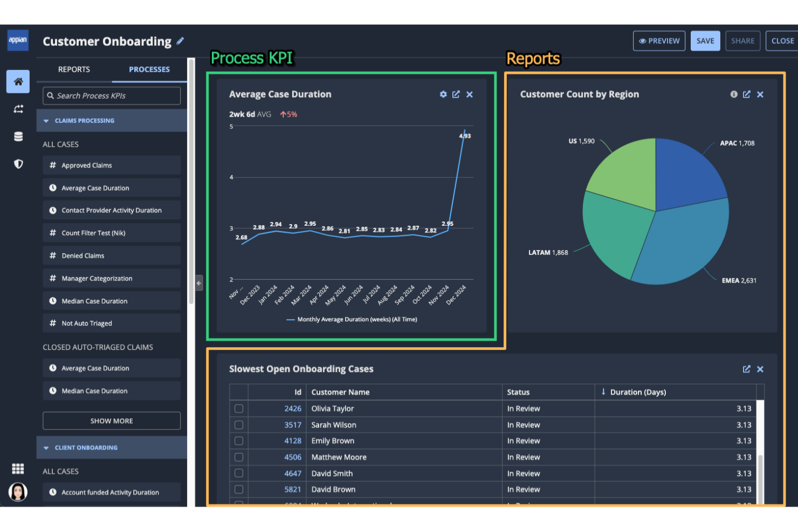Select Count Filter Test (Nik) KPI

[x=112, y=233]
